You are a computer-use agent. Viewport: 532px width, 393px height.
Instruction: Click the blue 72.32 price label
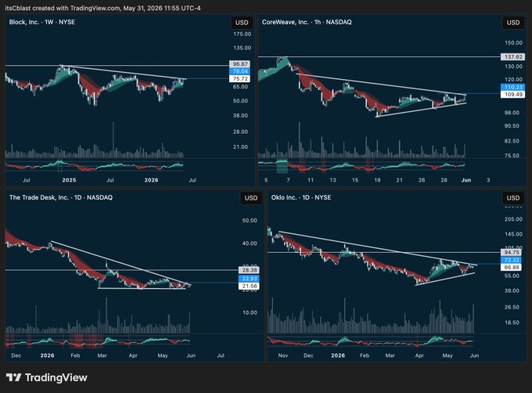pos(512,260)
